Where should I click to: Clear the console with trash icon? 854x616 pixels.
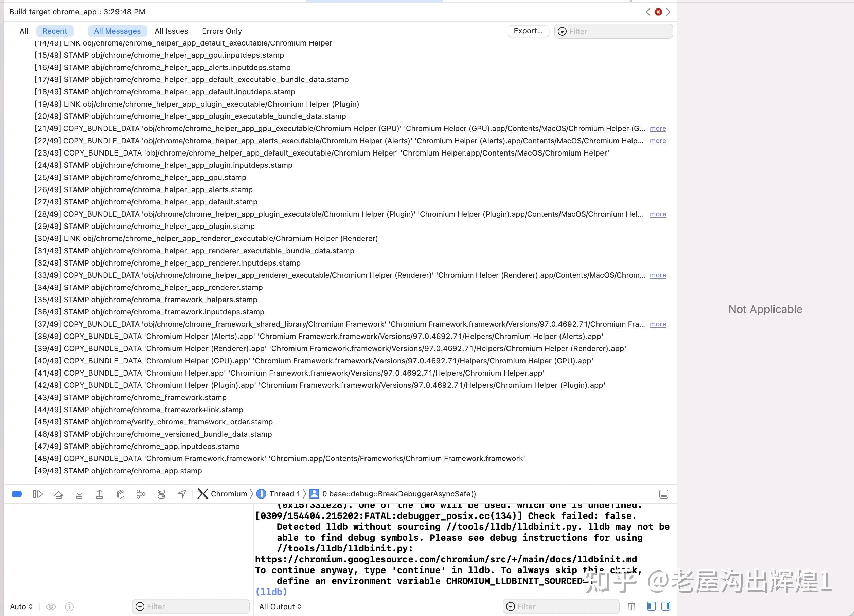tap(632, 606)
